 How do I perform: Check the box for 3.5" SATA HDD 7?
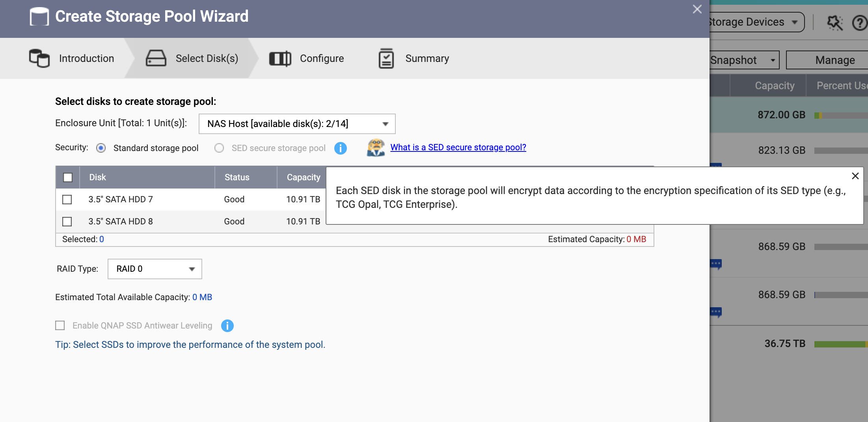coord(67,200)
